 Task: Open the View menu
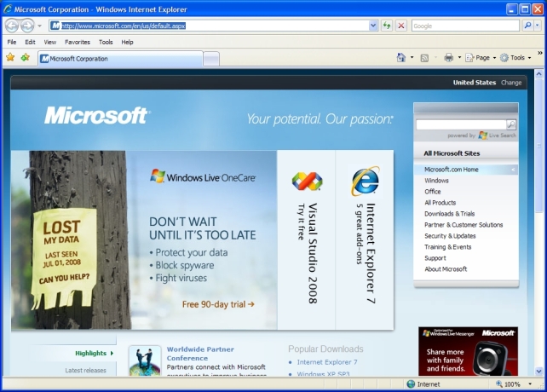pos(50,42)
